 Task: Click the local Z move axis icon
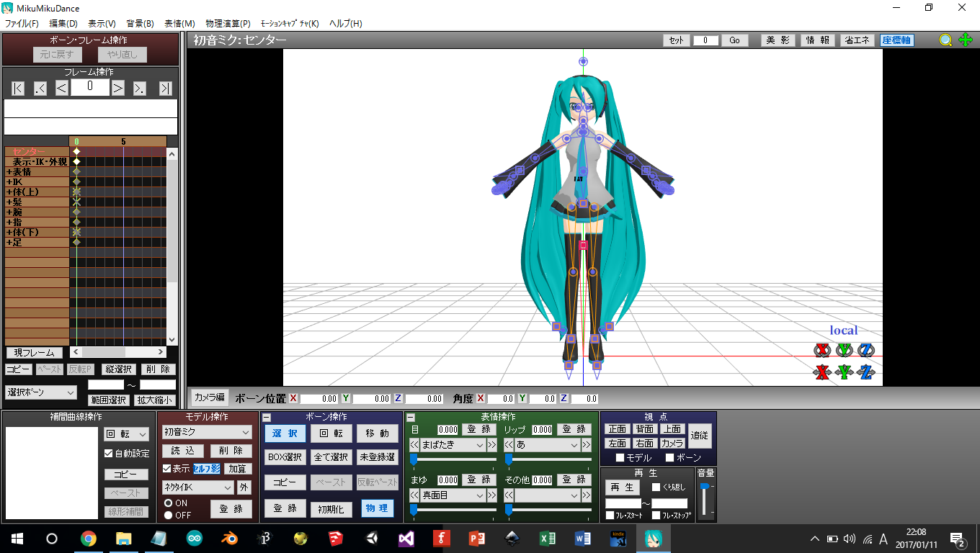pos(866,372)
